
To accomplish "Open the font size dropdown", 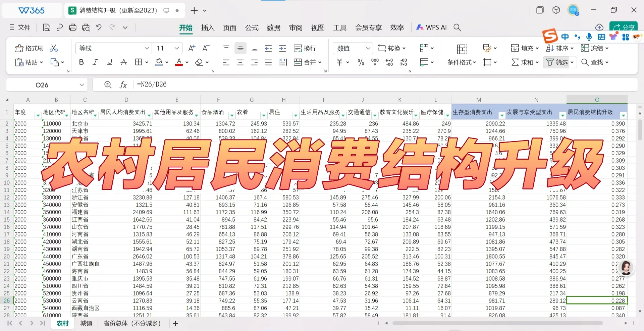I will pos(176,48).
